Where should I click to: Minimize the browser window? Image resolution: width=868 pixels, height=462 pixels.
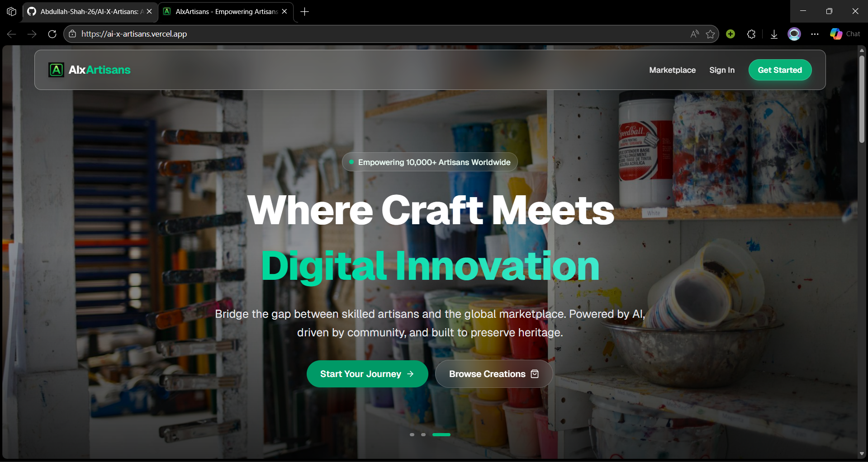tap(803, 11)
